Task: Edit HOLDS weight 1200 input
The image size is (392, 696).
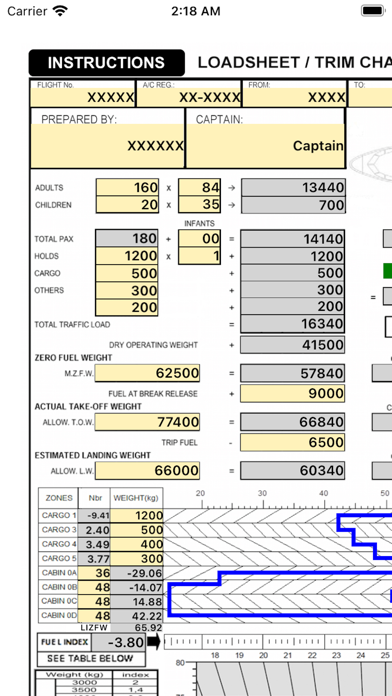Action: click(127, 256)
